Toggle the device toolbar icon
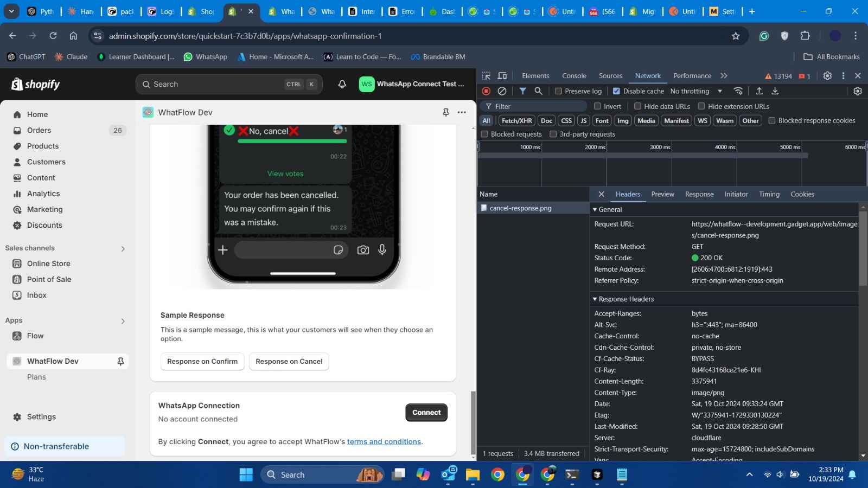 point(502,76)
